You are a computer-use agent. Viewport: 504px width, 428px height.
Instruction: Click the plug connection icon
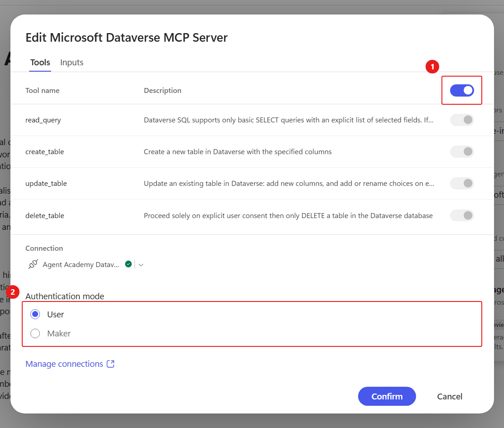tap(33, 264)
